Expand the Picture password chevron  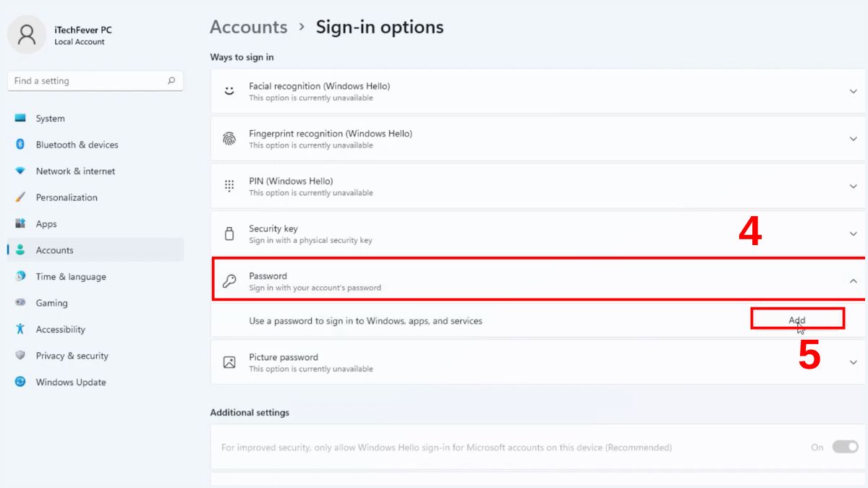[x=853, y=362]
